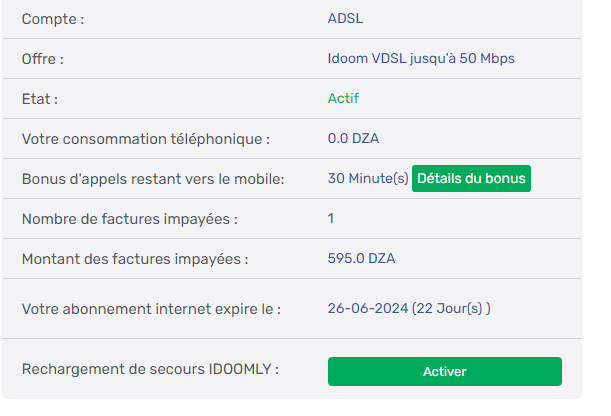611x416 pixels.
Task: Click the Montant des factures impayées label
Action: click(135, 259)
